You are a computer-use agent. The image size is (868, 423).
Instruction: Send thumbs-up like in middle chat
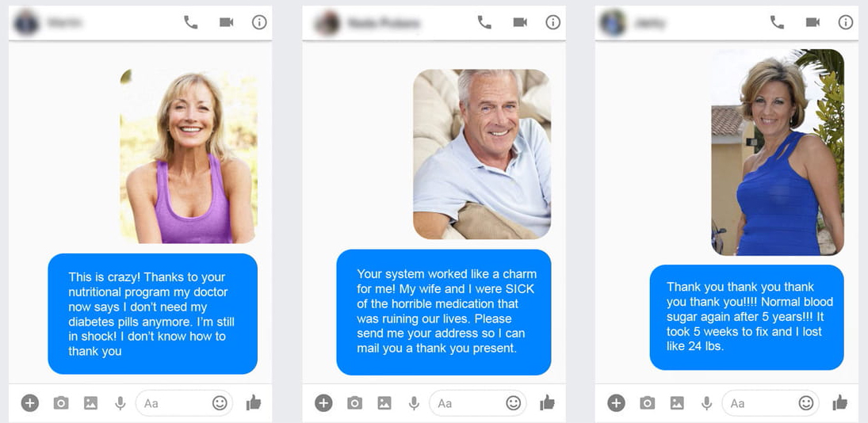[x=547, y=402]
